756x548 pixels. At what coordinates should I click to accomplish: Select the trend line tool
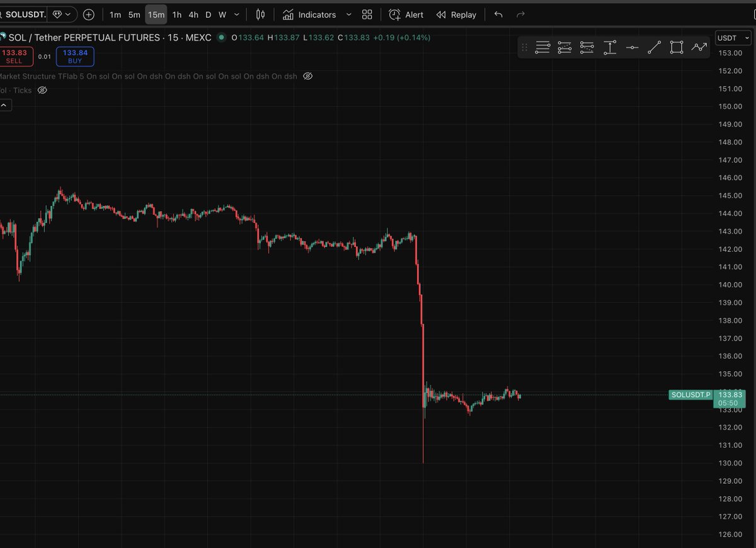point(655,47)
